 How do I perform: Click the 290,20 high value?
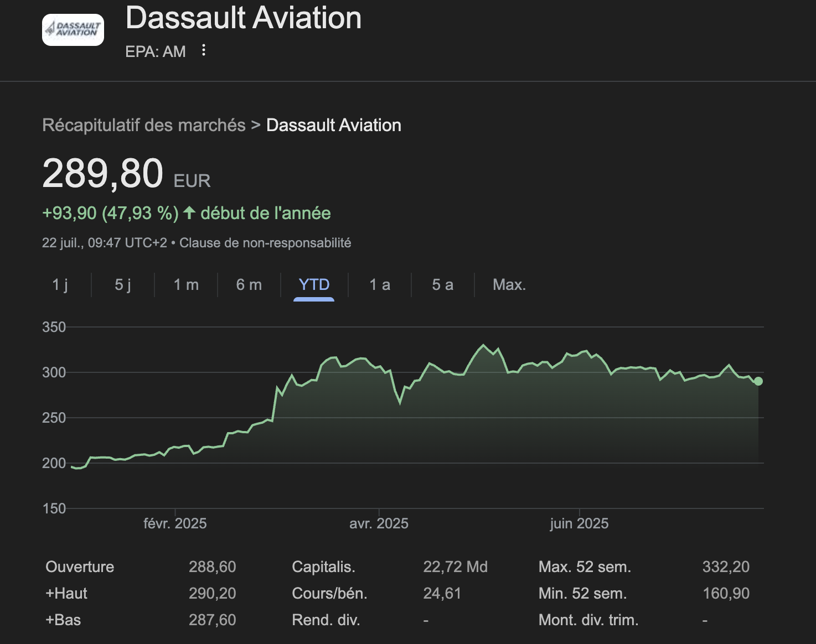tap(213, 593)
